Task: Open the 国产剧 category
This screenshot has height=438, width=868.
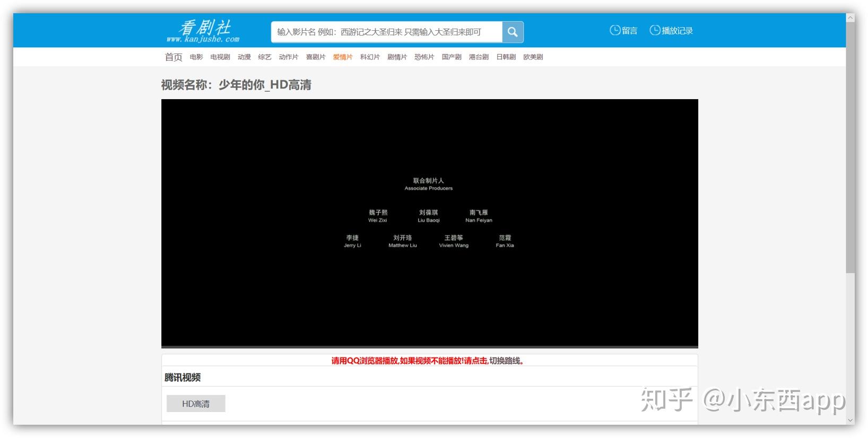Action: pos(452,57)
